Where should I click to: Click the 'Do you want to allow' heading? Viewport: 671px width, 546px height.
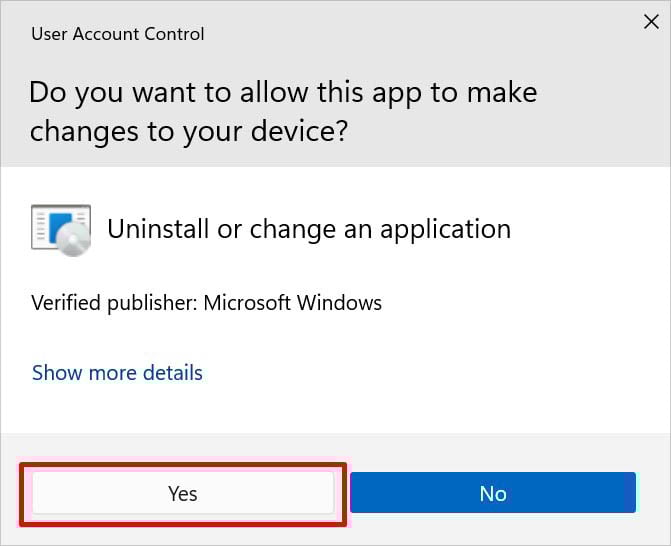(283, 112)
